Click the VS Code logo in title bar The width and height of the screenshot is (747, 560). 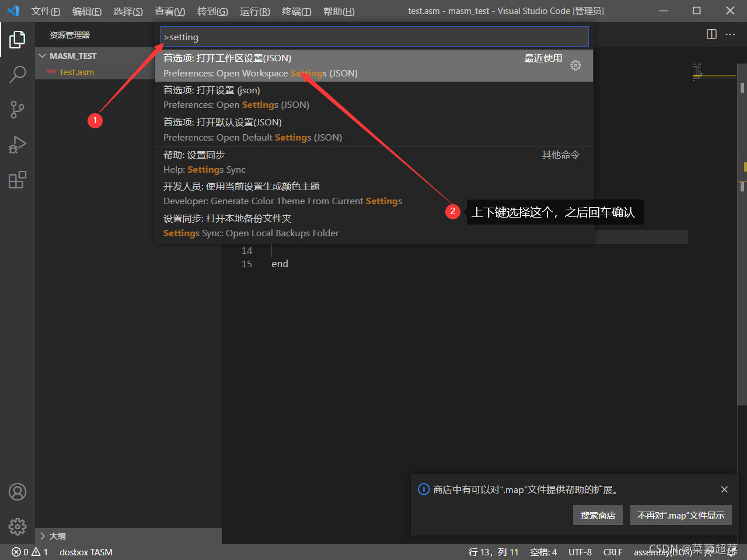[13, 11]
